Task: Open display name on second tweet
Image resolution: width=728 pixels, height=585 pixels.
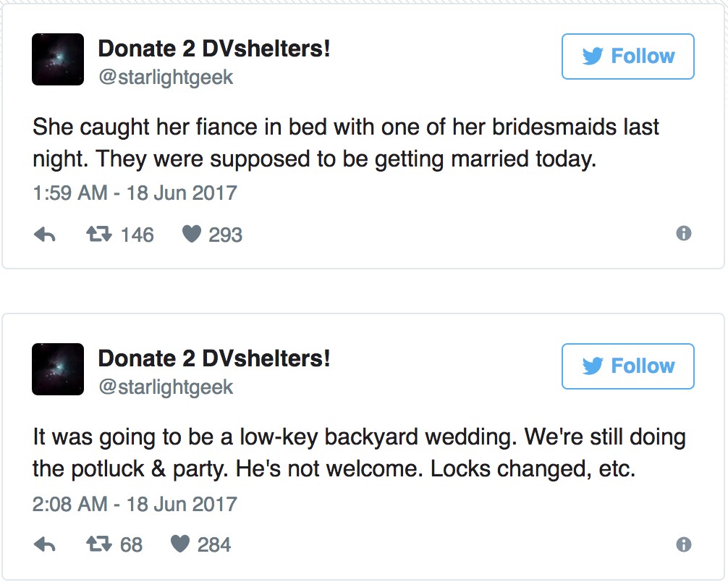Action: click(x=214, y=358)
